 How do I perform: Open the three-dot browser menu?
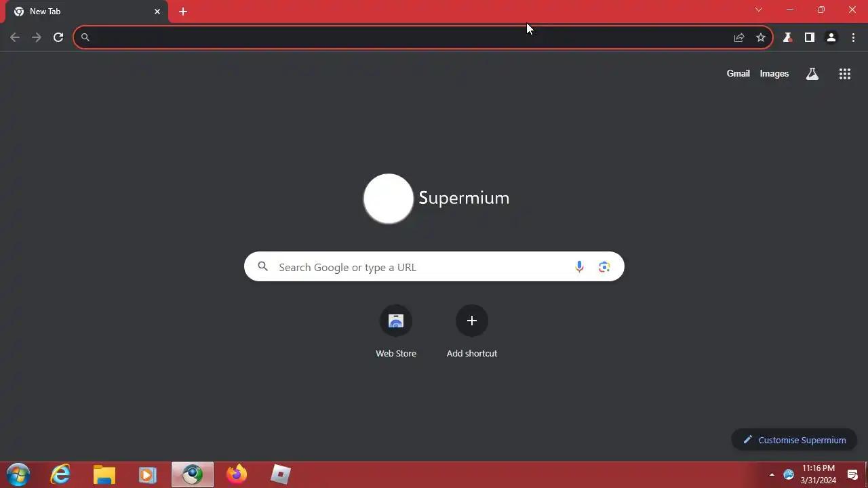[x=853, y=37]
